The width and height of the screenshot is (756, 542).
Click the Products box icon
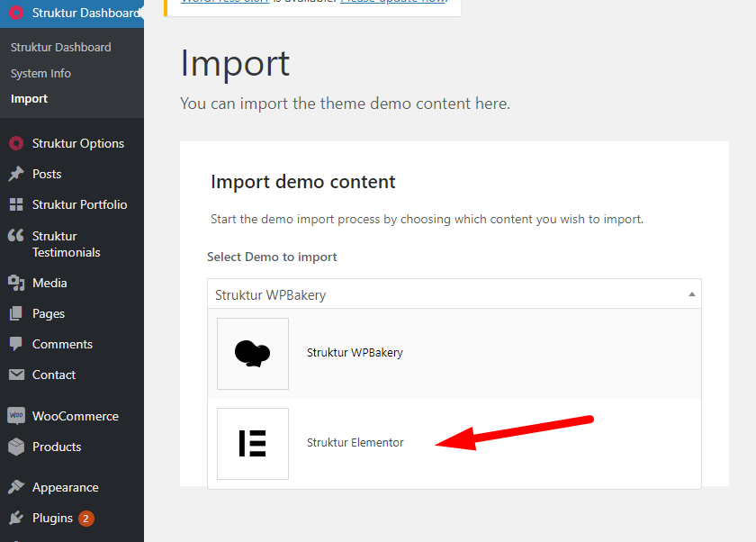(16, 447)
